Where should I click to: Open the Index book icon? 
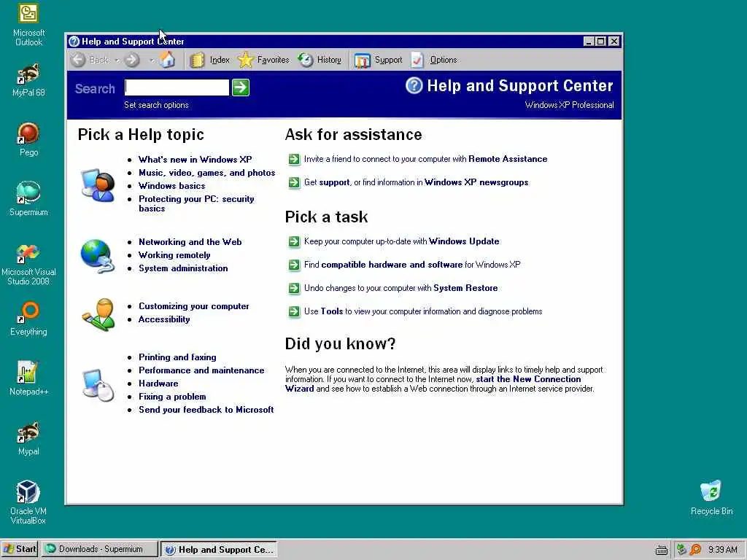[197, 60]
